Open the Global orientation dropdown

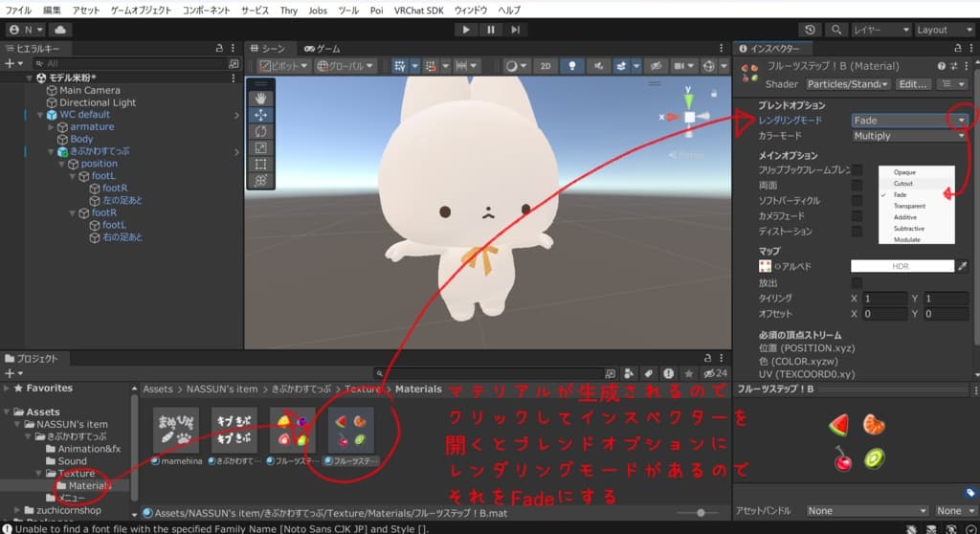click(345, 66)
